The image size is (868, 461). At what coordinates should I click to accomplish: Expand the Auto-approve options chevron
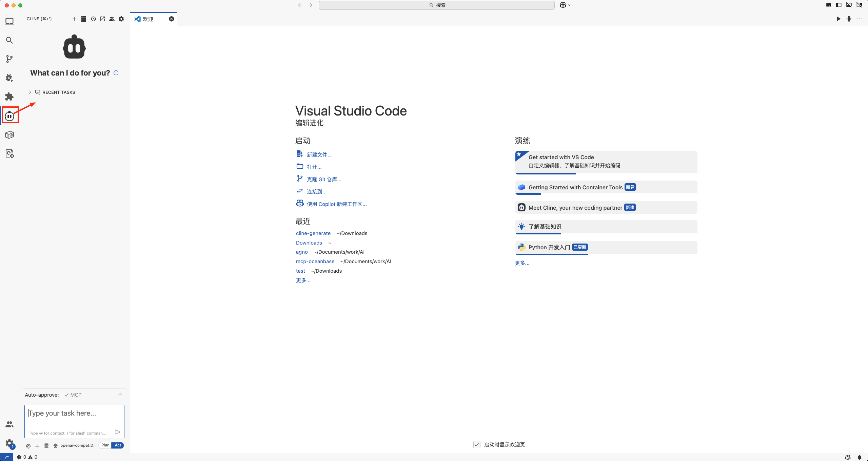point(120,395)
